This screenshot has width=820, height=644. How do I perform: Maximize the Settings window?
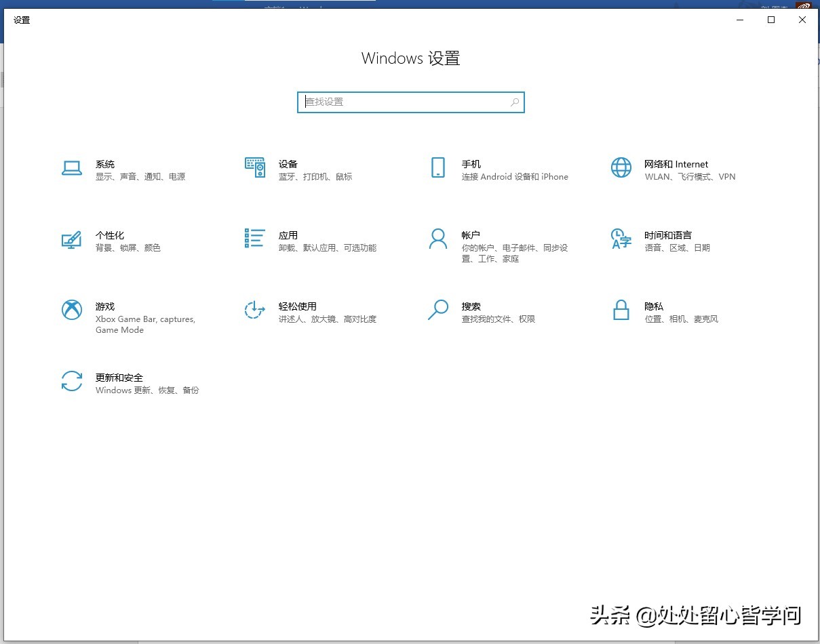(x=771, y=20)
